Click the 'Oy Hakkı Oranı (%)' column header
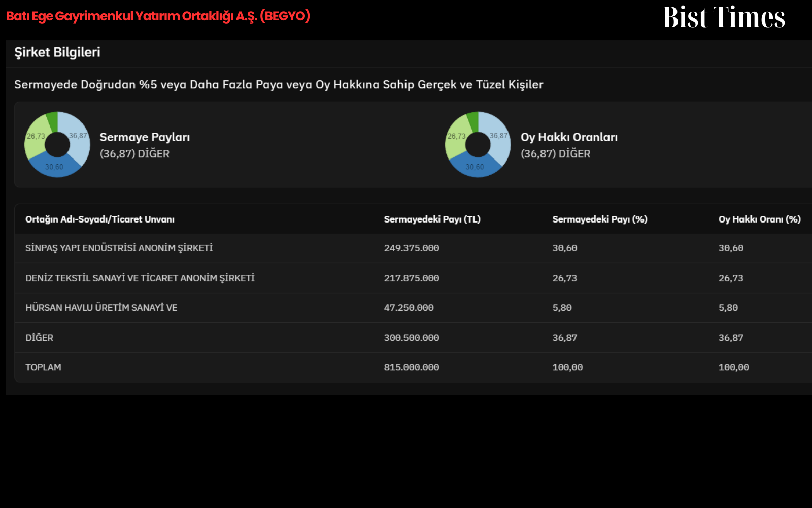 click(x=760, y=219)
